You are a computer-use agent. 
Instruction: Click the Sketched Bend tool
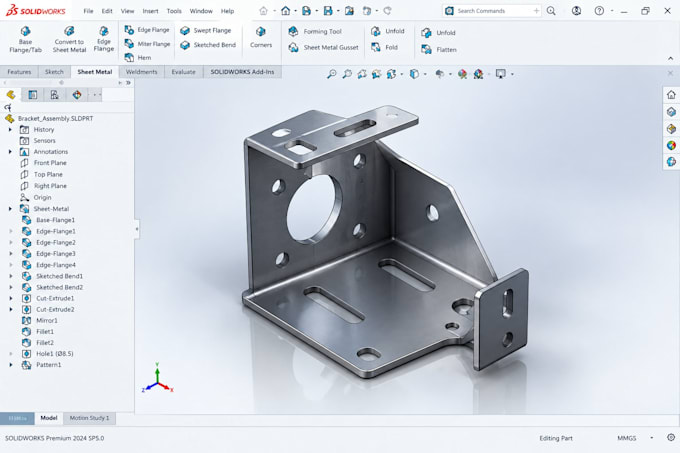(x=208, y=45)
